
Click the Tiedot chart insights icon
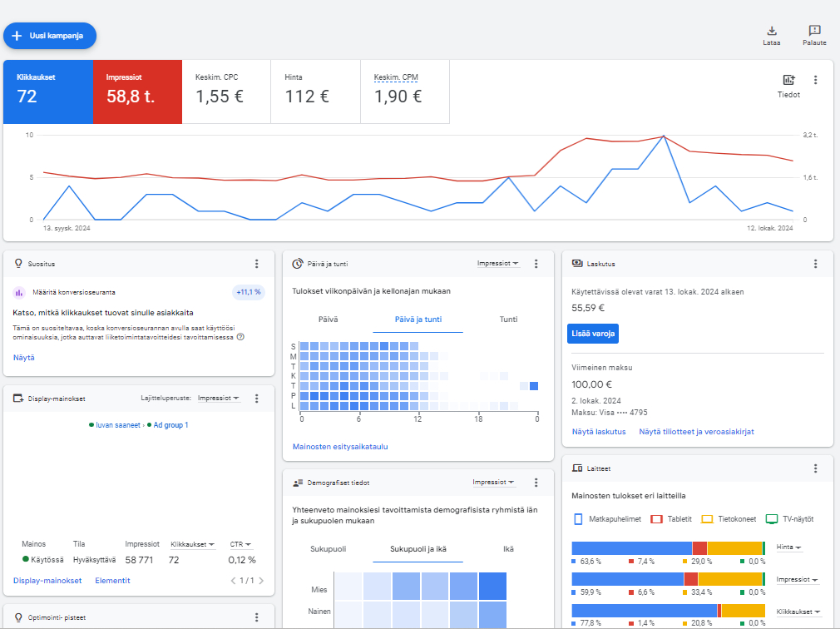(x=788, y=81)
